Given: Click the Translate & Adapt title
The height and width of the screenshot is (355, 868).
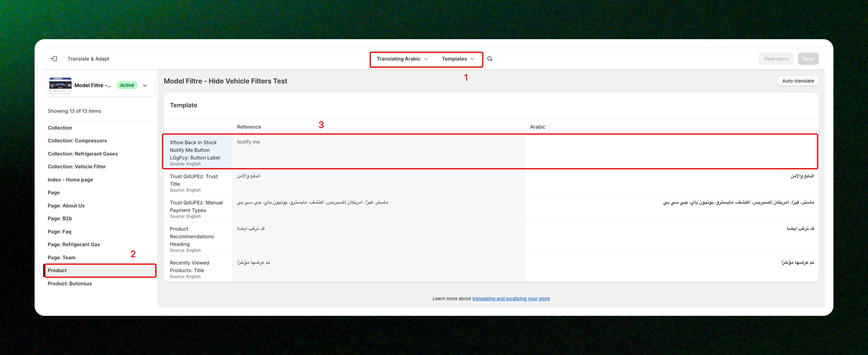Looking at the screenshot, I should [88, 59].
